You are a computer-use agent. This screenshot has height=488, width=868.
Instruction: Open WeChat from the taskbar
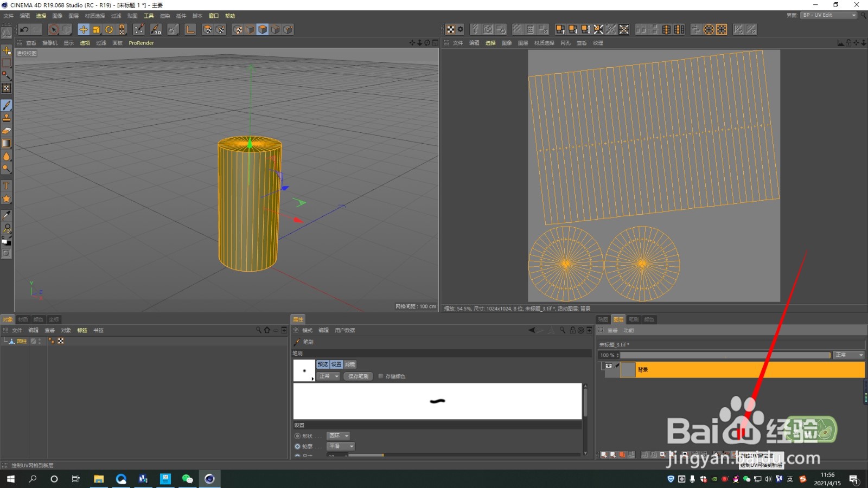(187, 479)
